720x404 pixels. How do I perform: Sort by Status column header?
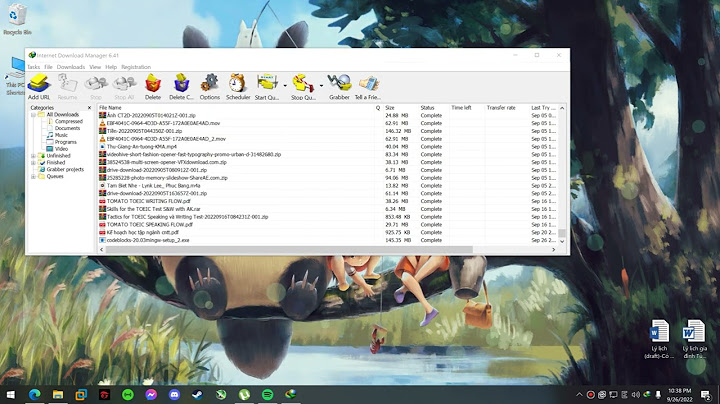coord(433,107)
